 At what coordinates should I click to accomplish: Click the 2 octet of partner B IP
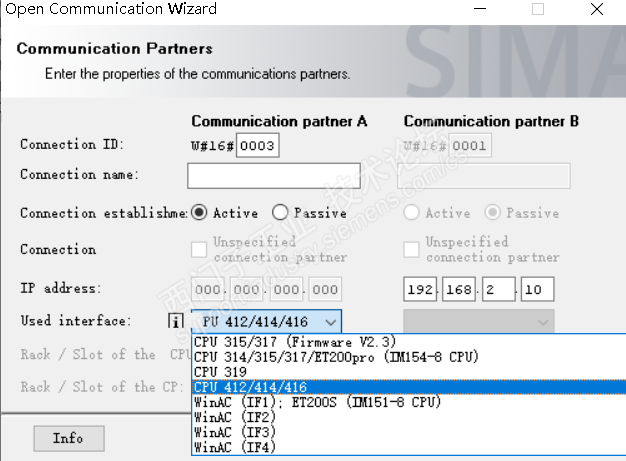click(x=498, y=289)
